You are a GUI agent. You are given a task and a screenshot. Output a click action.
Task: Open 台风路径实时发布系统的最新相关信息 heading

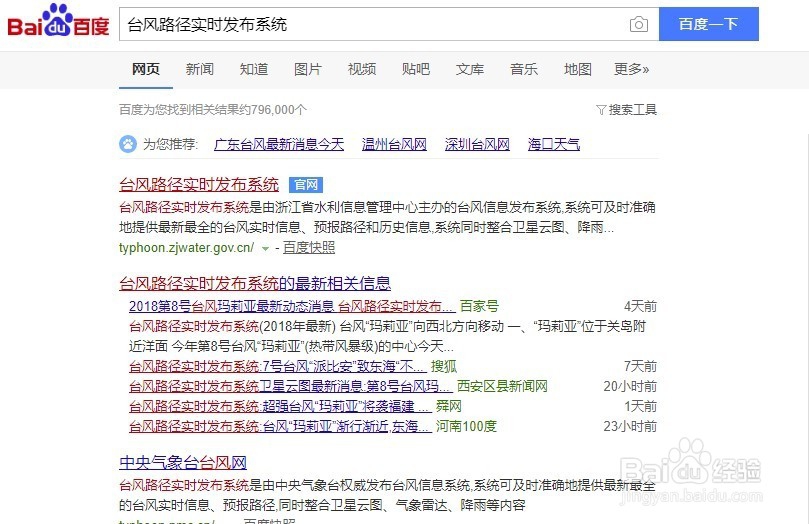pyautogui.click(x=255, y=283)
